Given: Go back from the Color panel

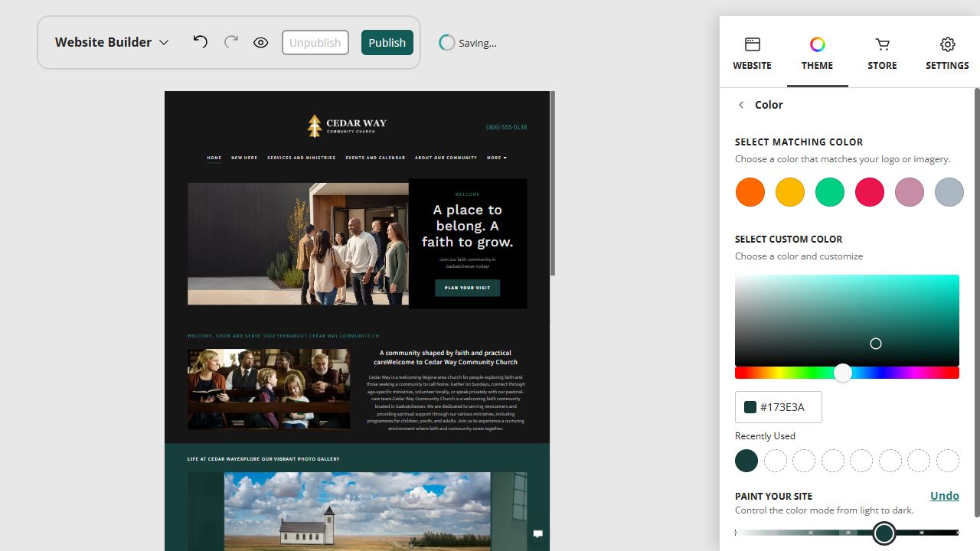Looking at the screenshot, I should (741, 105).
